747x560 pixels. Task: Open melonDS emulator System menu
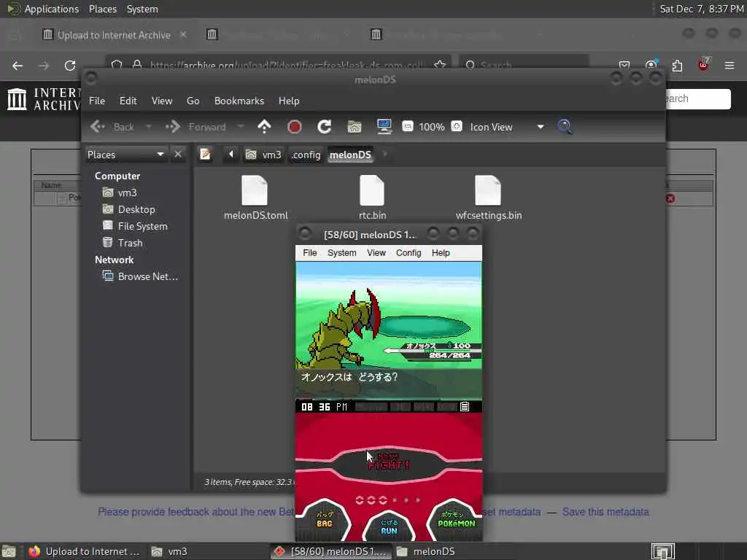[x=341, y=253]
